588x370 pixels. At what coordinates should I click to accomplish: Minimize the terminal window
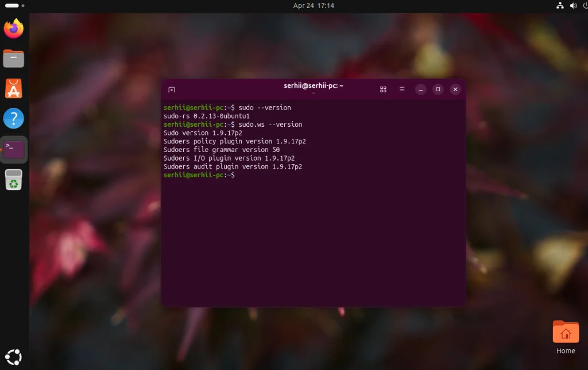(x=420, y=89)
